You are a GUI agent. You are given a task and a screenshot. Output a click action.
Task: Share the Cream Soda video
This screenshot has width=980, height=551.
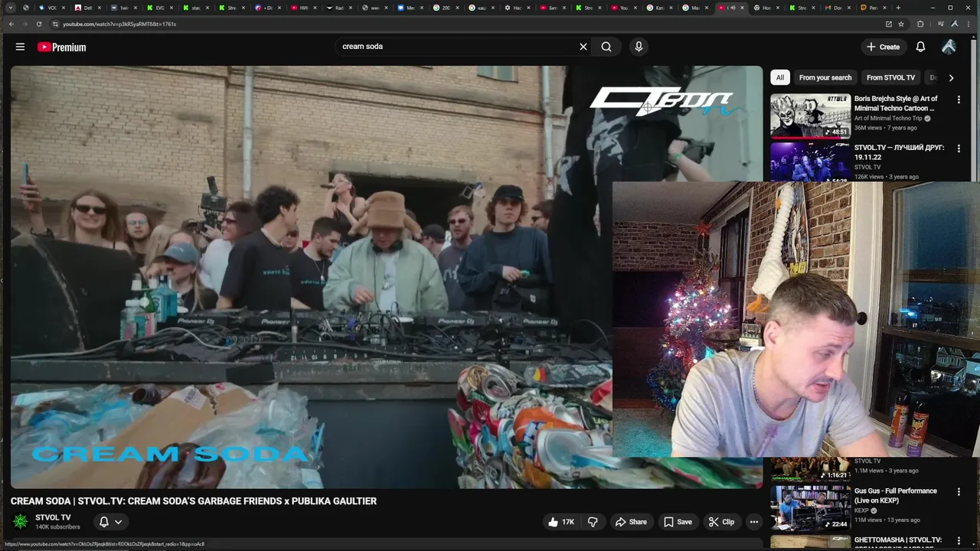point(631,522)
